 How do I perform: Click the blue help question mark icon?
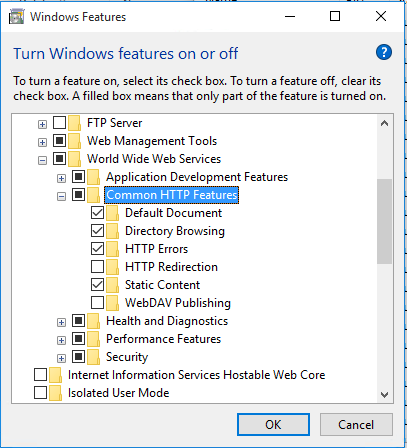(384, 52)
